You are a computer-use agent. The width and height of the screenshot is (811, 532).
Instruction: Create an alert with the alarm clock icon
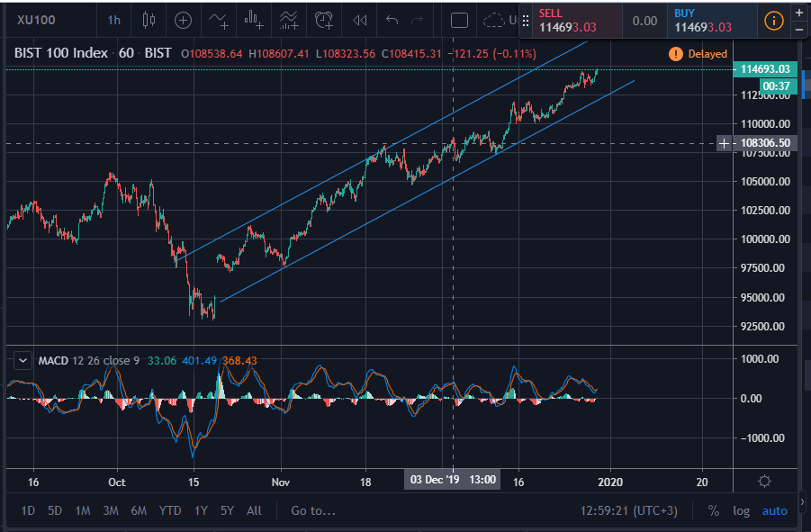click(x=324, y=20)
